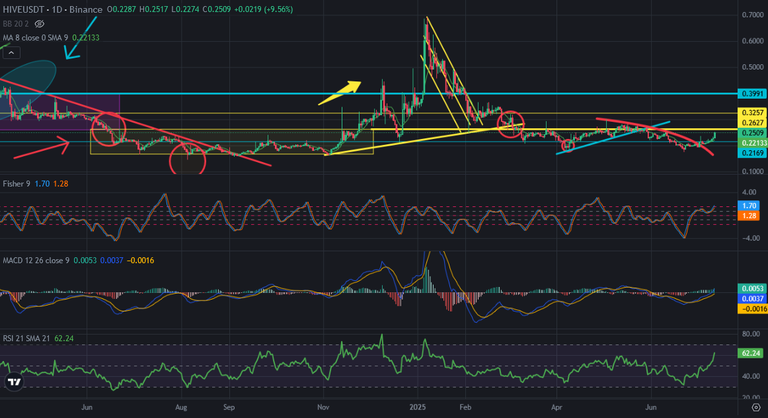Click the 0.22133 moving average price label

pos(752,143)
